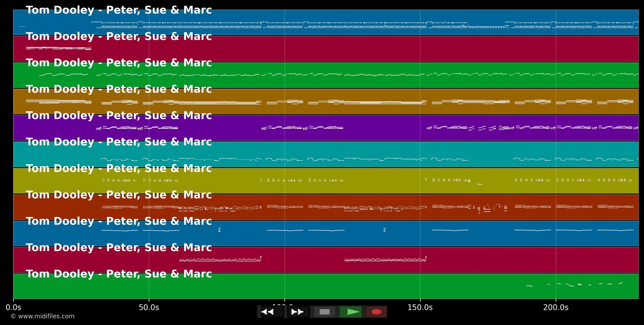
Task: Select the topmost blue track's Tom Dooley label
Action: pos(119,10)
